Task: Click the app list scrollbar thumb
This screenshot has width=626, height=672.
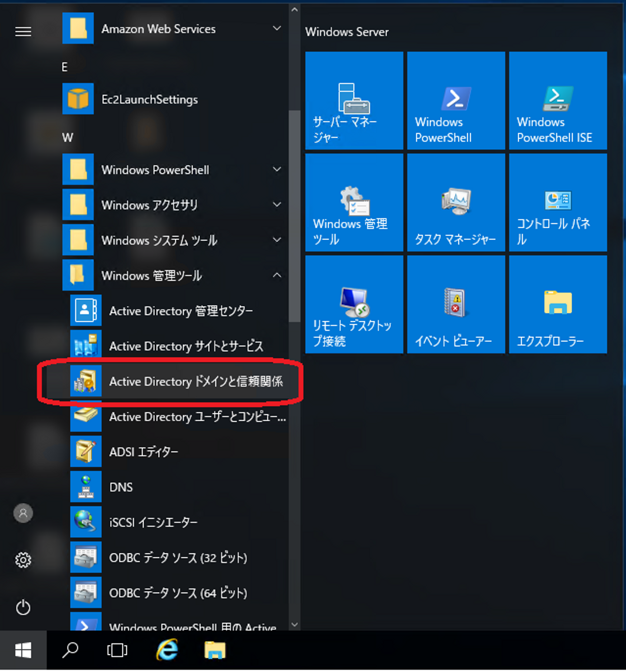Action: (x=294, y=216)
